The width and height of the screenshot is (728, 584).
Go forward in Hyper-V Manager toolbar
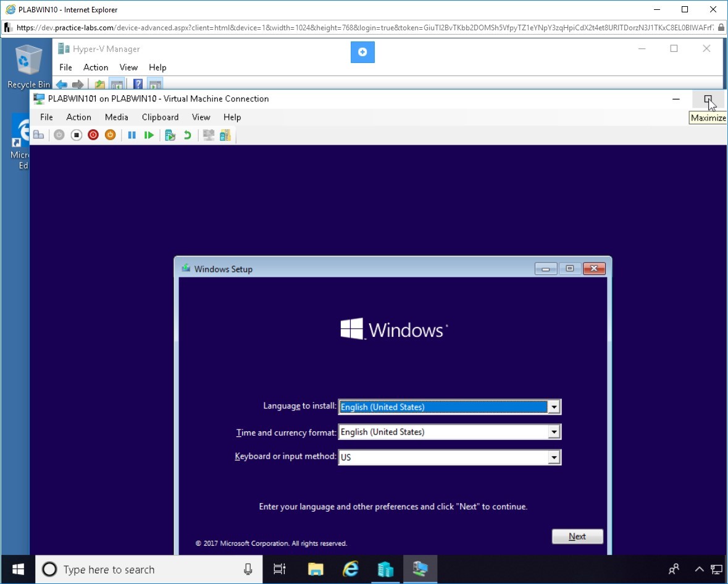78,85
